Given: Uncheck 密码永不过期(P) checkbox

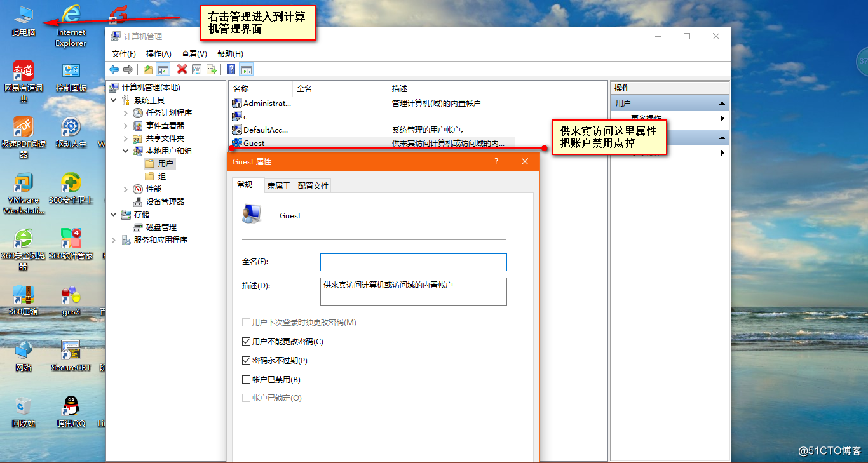Looking at the screenshot, I should click(247, 361).
